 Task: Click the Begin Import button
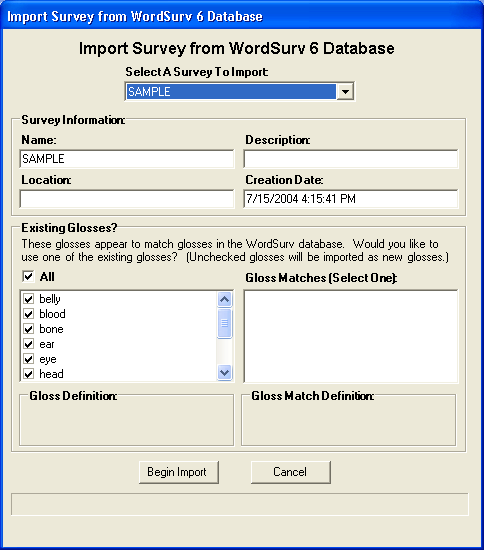click(x=179, y=472)
